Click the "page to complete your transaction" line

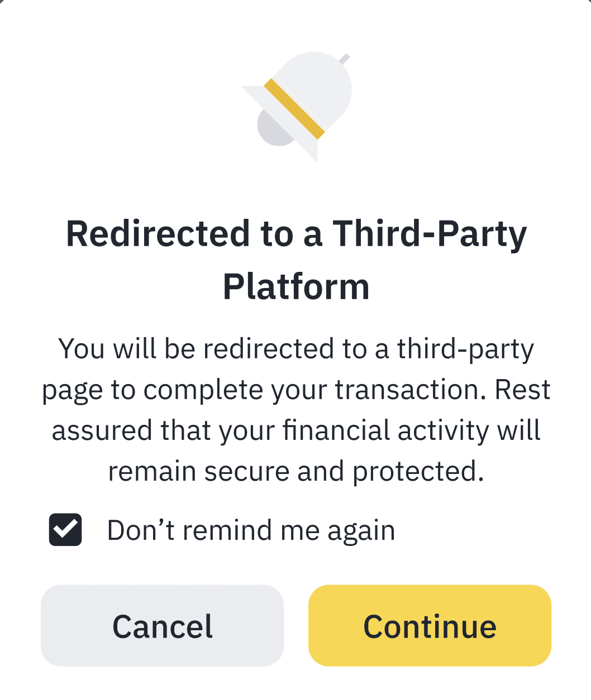coord(296,390)
